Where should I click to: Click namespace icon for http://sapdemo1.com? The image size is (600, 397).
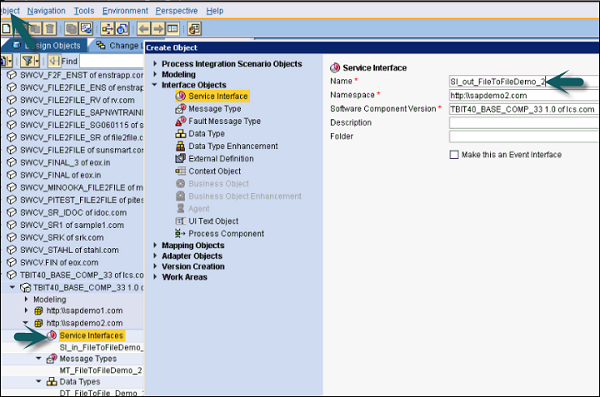coord(39,310)
